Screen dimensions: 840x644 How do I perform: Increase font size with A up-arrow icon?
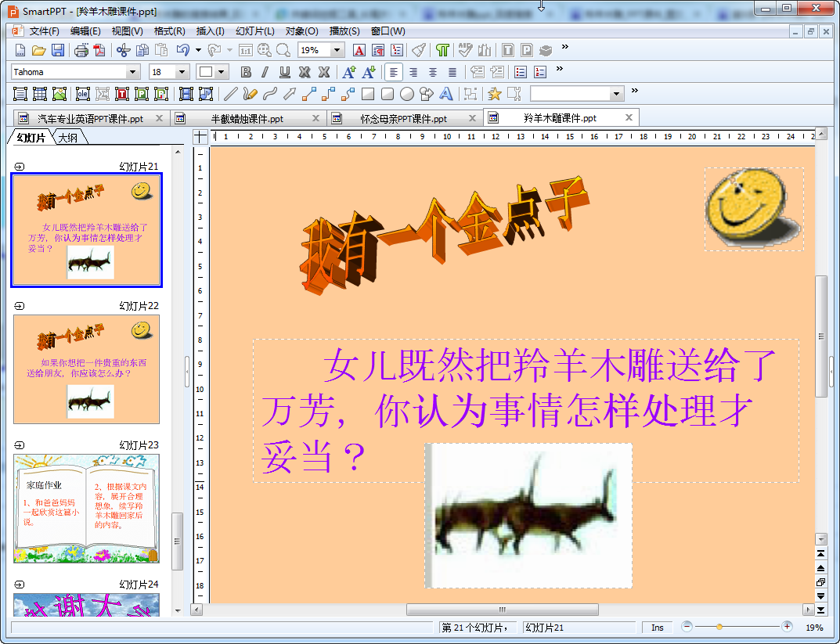[x=348, y=72]
